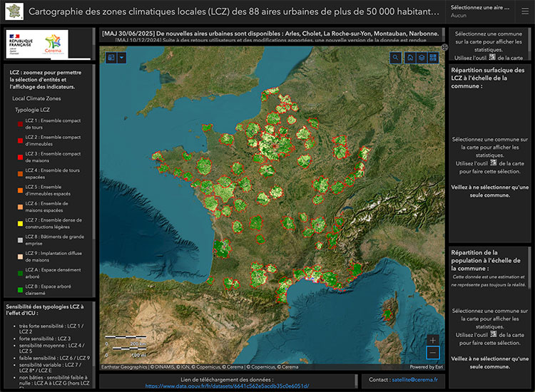Click the selection tool icon on map
Screen dimensions: 535x392
click(111, 58)
